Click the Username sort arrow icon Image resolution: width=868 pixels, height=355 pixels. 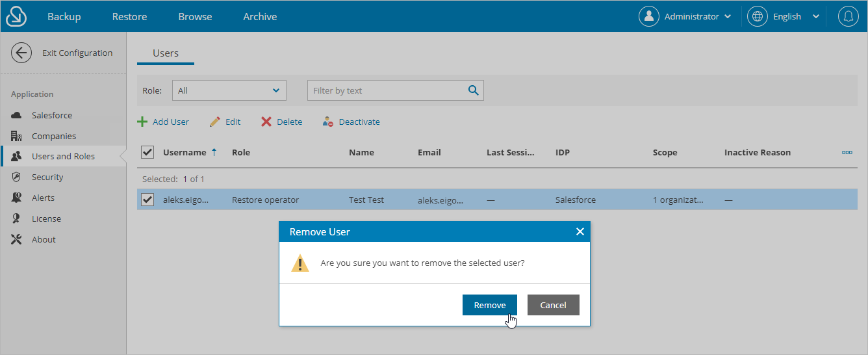pyautogui.click(x=214, y=152)
